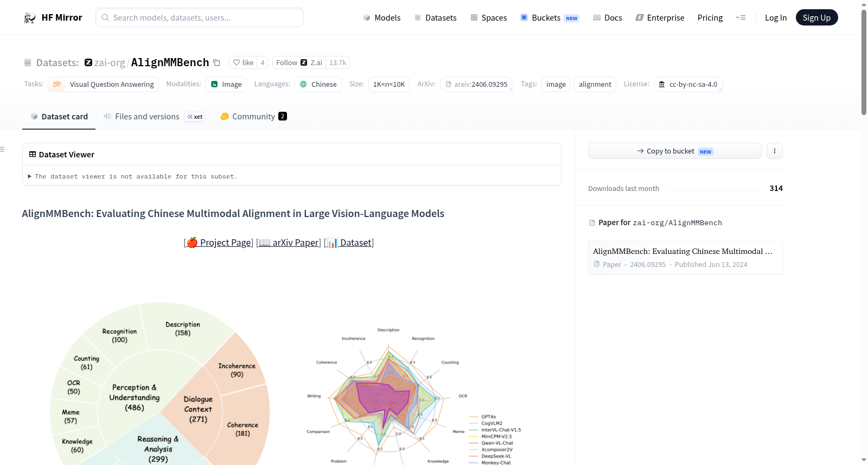Screen dimensions: 868x465
Task: Select the Visual Question Answering task tag
Action: pyautogui.click(x=103, y=84)
